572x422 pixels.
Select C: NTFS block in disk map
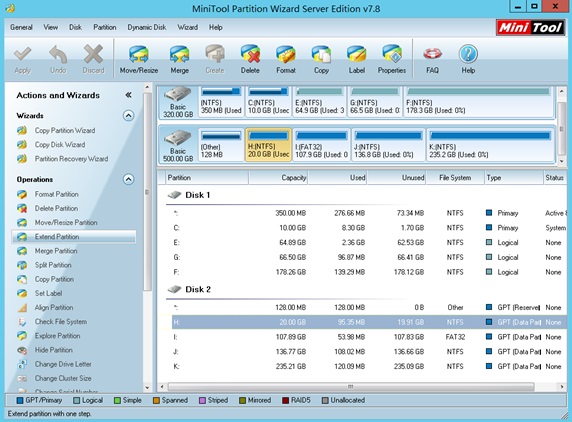coord(268,102)
